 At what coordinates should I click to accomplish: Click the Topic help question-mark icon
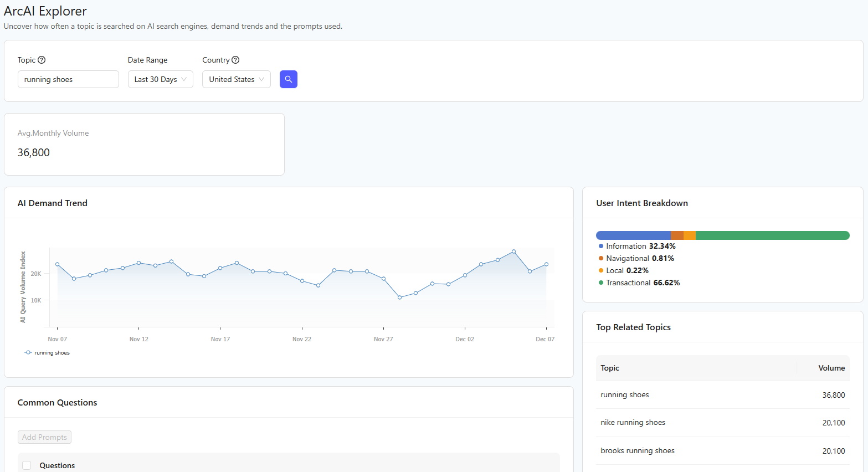click(42, 60)
